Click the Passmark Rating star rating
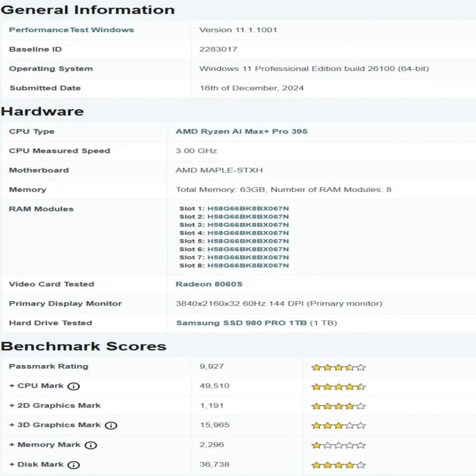The image size is (476, 476). [x=339, y=367]
